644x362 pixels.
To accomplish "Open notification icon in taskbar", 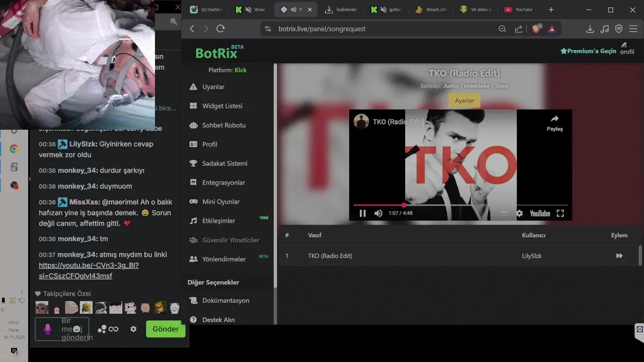I will [14, 351].
